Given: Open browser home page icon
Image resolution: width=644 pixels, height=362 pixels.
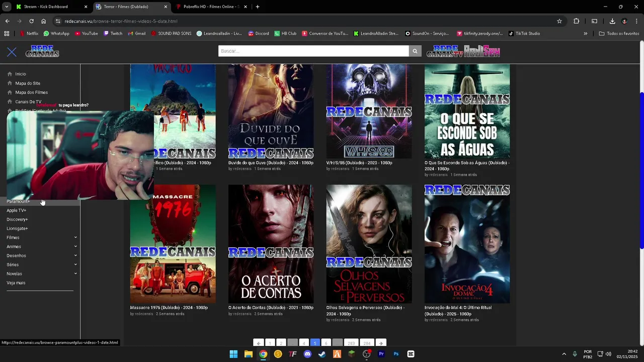Looking at the screenshot, I should pos(43,21).
